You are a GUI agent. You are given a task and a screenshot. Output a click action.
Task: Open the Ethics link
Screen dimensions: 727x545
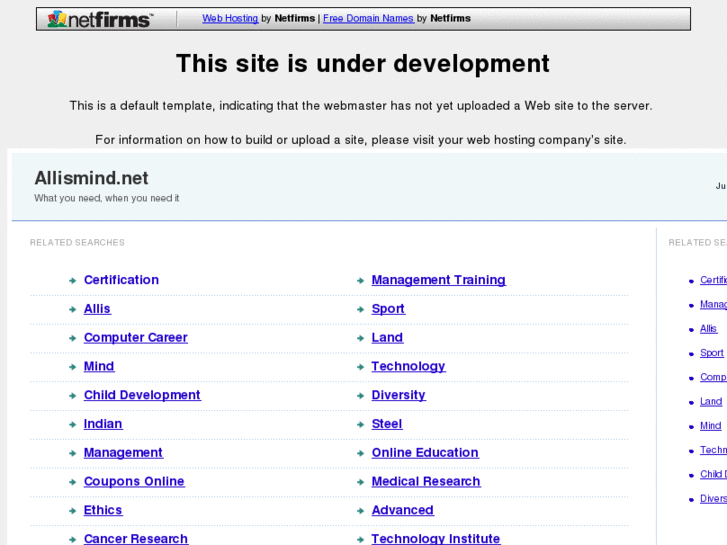coord(103,510)
